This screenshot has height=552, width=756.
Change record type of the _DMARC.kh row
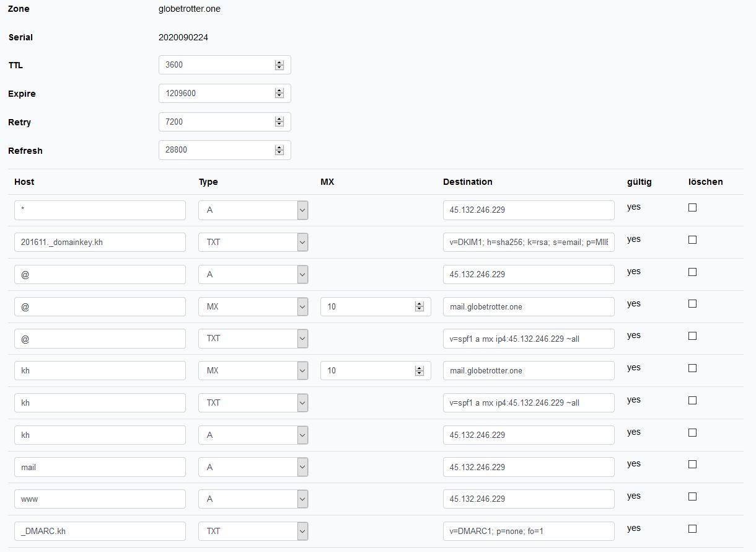(x=302, y=532)
